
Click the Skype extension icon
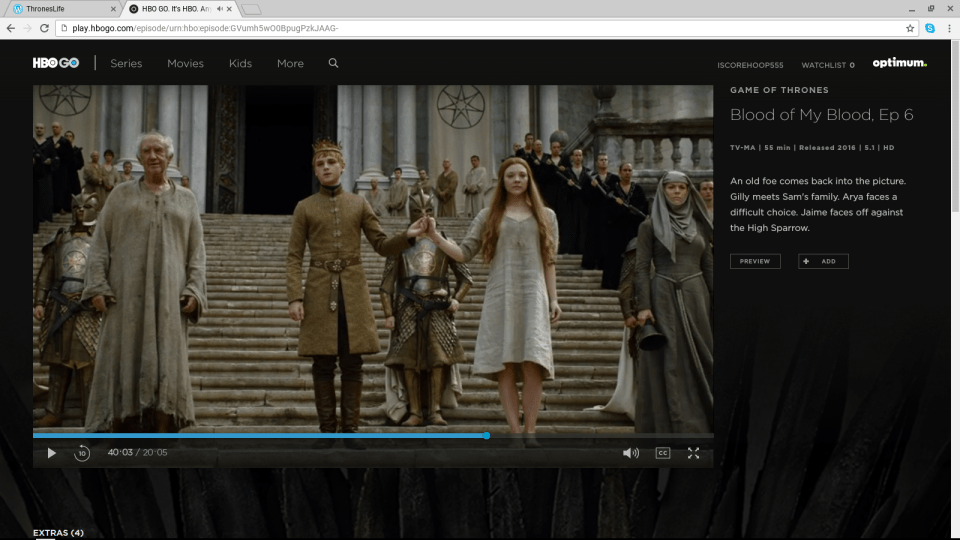click(930, 28)
